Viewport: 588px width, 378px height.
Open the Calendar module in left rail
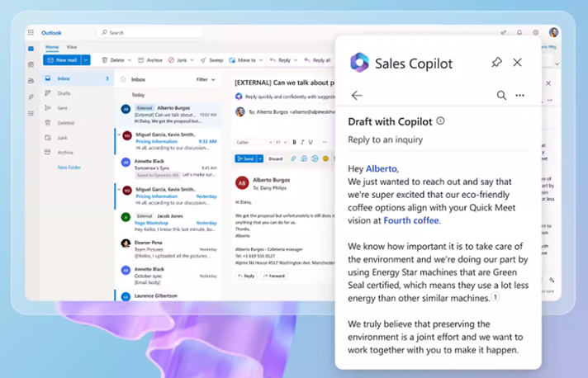(31, 65)
